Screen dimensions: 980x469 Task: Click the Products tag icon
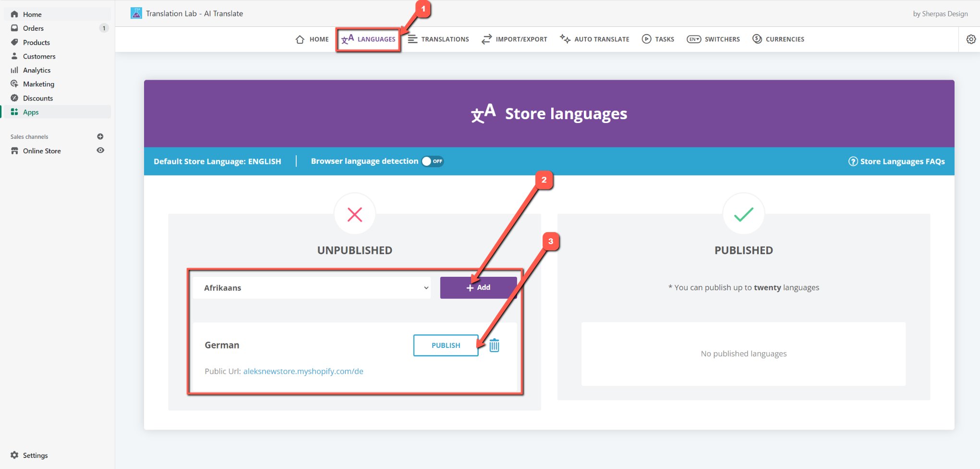point(14,42)
